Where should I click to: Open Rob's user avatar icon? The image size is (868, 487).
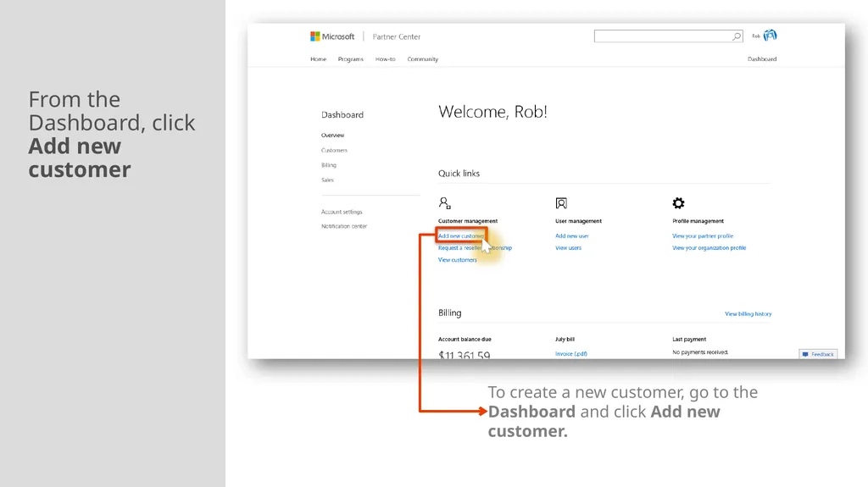pos(770,36)
